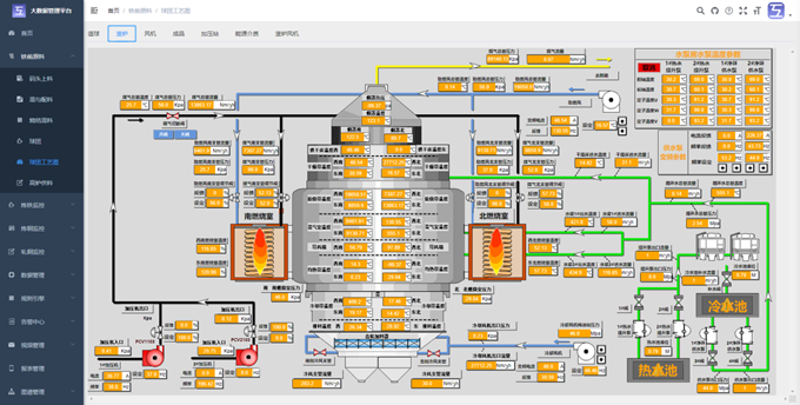Open the search magnifier icon
The image size is (800, 405).
(699, 10)
